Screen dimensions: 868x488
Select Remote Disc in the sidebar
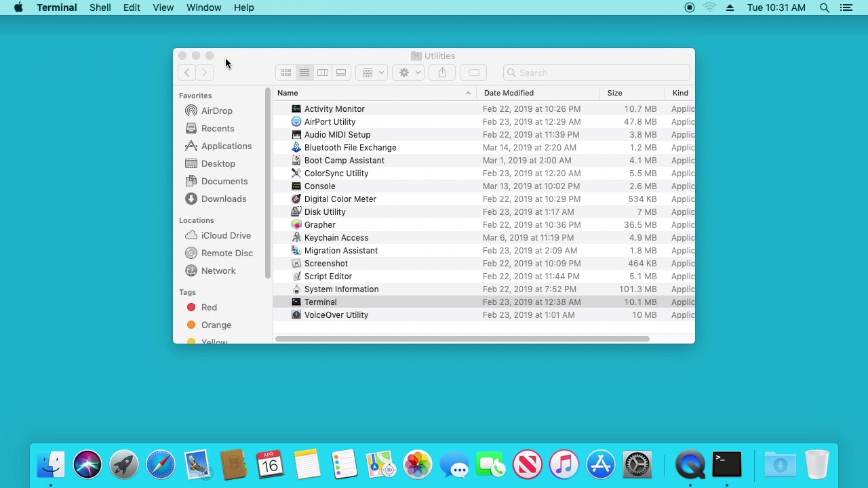(x=227, y=253)
